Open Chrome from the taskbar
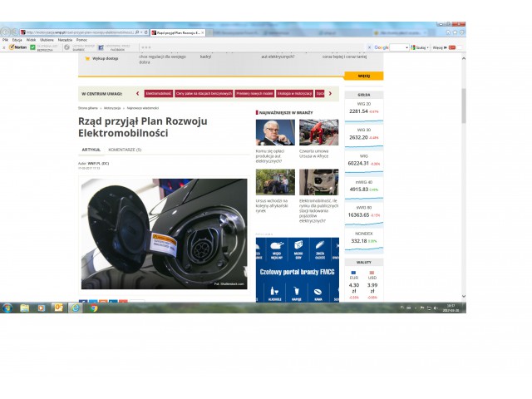This screenshot has height=399, width=532. (x=93, y=308)
